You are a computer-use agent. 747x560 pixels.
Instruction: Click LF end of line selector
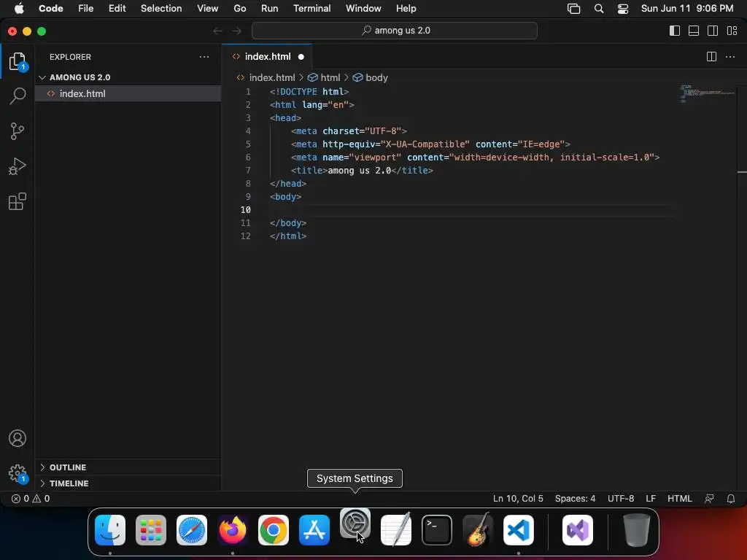[x=651, y=499]
